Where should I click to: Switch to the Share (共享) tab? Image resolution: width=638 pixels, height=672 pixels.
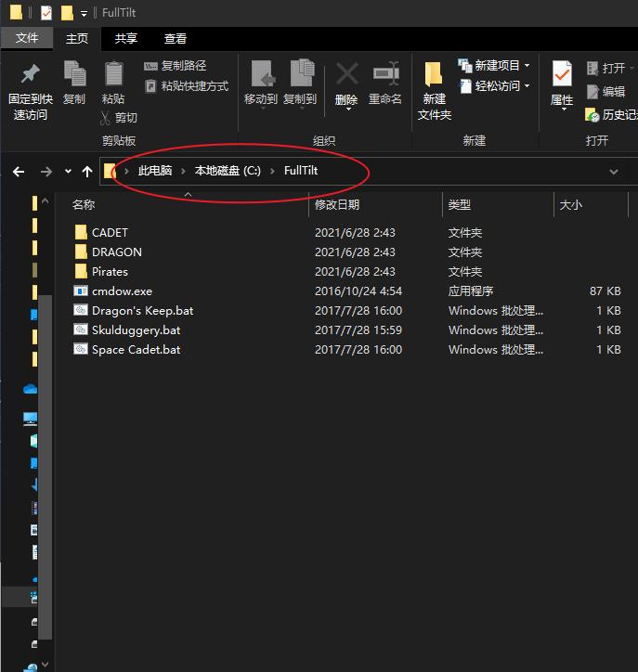coord(126,38)
